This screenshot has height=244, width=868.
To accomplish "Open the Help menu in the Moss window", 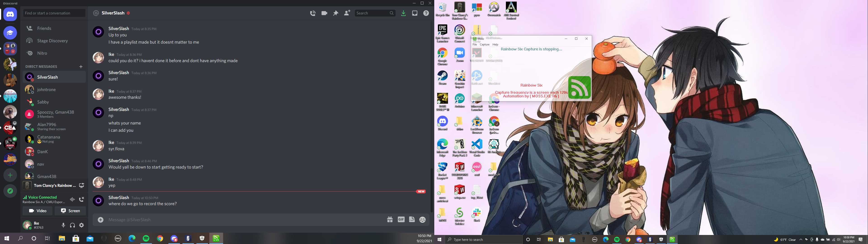I will (x=495, y=45).
